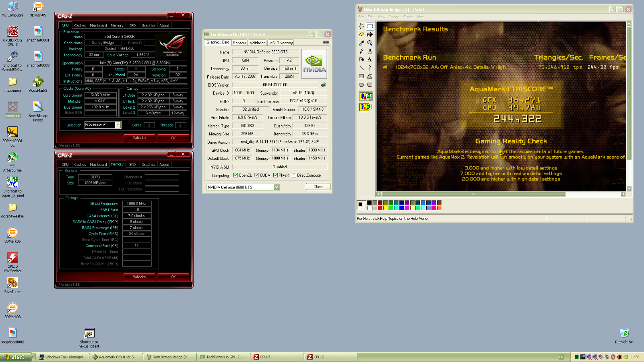Image resolution: width=644 pixels, height=362 pixels.
Task: Open the Image menu in Paint
Action: point(394,17)
